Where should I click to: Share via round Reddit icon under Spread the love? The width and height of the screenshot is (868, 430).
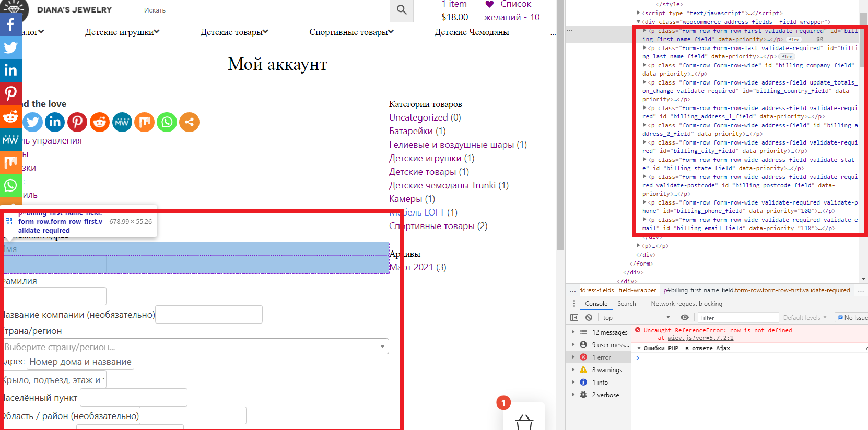tap(100, 122)
